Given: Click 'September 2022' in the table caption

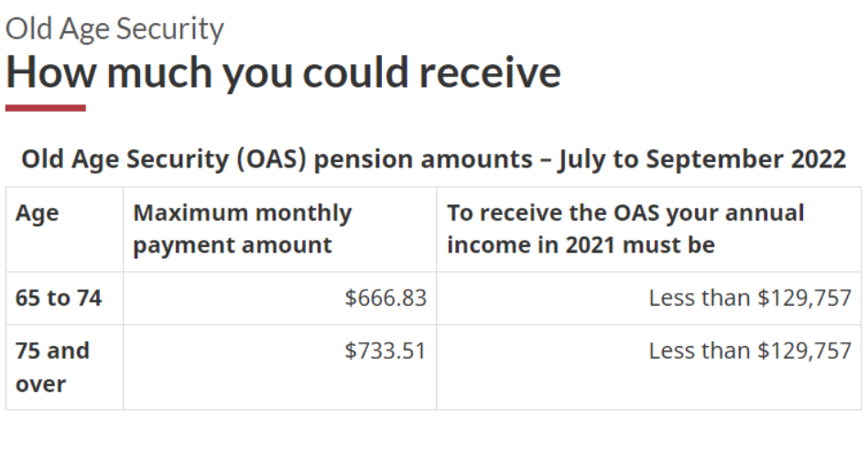Looking at the screenshot, I should pyautogui.click(x=746, y=159).
